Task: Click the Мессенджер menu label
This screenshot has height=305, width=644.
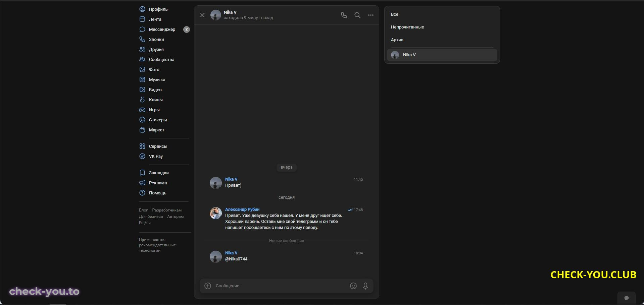Action: click(x=162, y=29)
